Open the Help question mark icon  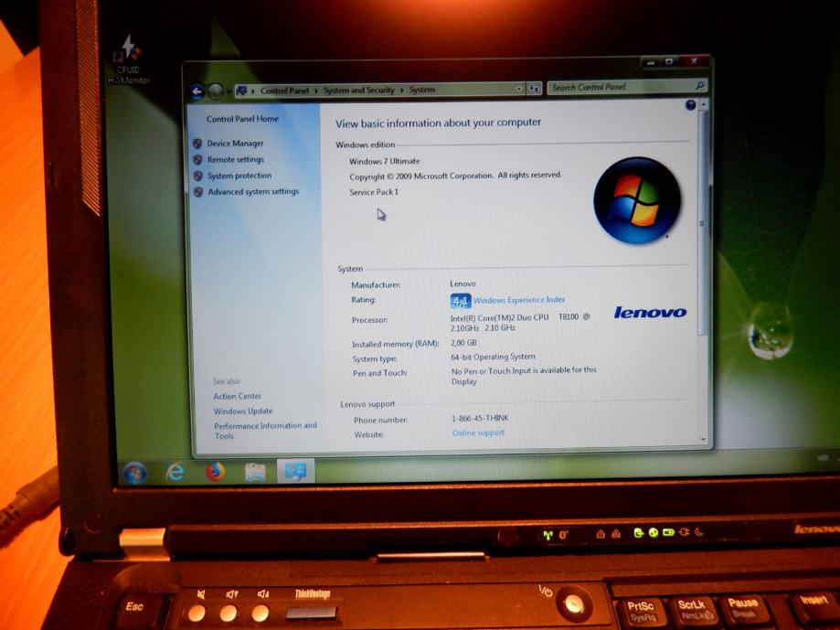[x=690, y=105]
